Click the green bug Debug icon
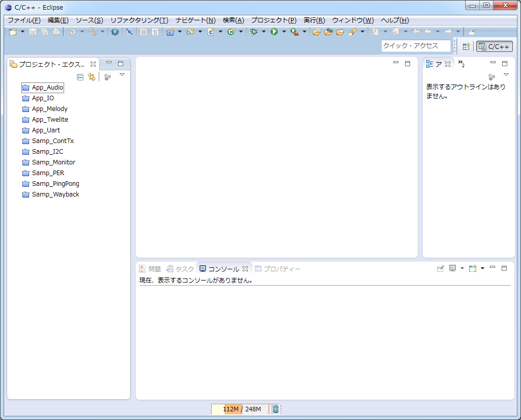 point(254,32)
